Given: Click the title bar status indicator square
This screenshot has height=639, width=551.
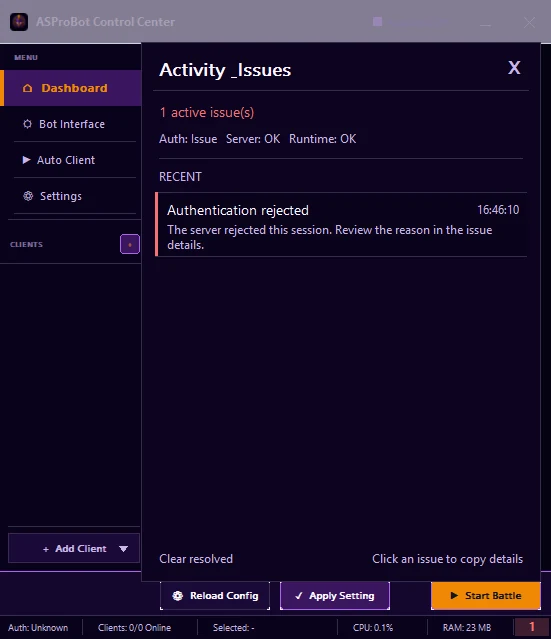Looking at the screenshot, I should pyautogui.click(x=377, y=22).
